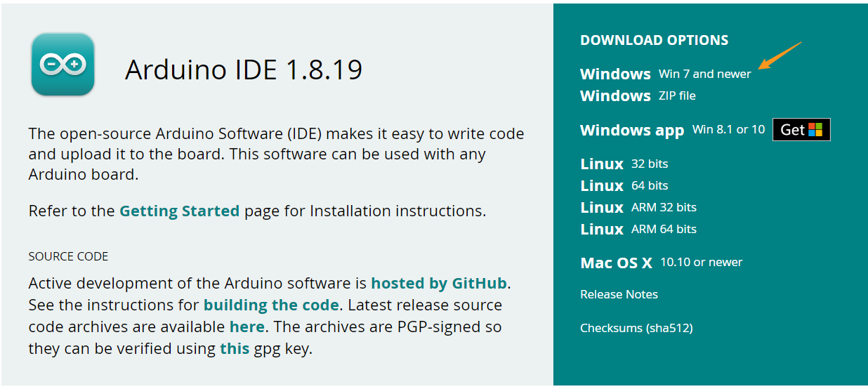Click the Microsoft Store Get button
This screenshot has height=389, width=868.
point(801,130)
